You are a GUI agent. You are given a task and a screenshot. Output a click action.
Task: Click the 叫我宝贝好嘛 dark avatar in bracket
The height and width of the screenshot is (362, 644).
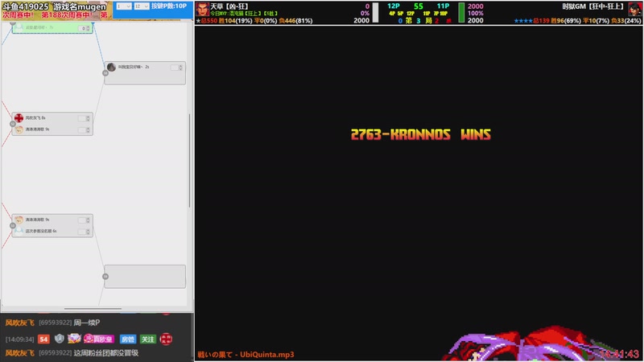pos(111,67)
